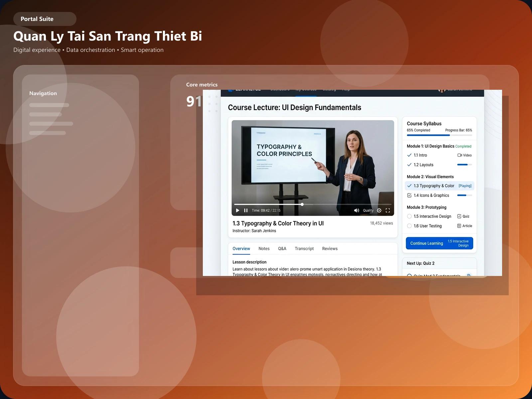Go to the Q&A tab

(282, 249)
